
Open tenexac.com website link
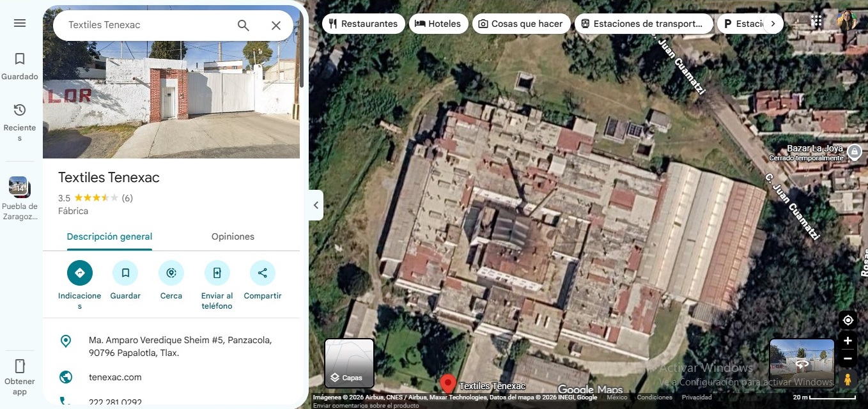[x=115, y=377]
